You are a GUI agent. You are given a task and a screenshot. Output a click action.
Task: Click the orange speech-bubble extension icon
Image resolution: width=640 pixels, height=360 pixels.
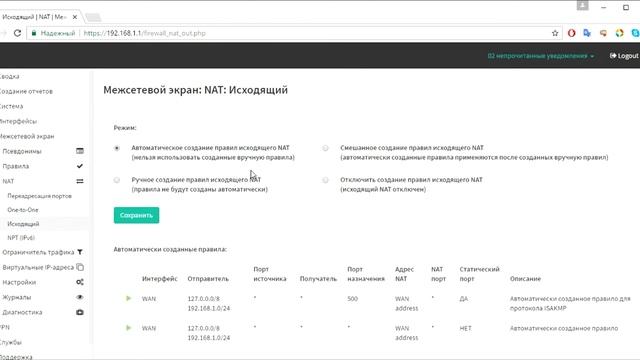coord(603,33)
